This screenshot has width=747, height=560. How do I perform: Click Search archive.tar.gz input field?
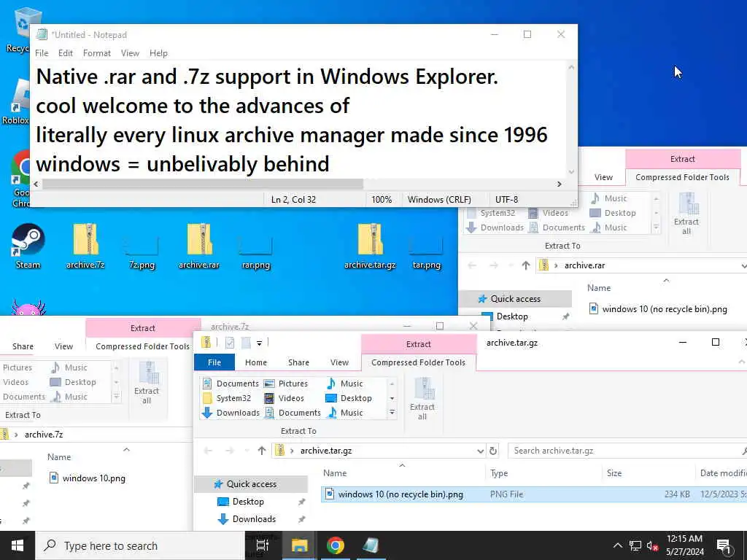click(x=627, y=451)
